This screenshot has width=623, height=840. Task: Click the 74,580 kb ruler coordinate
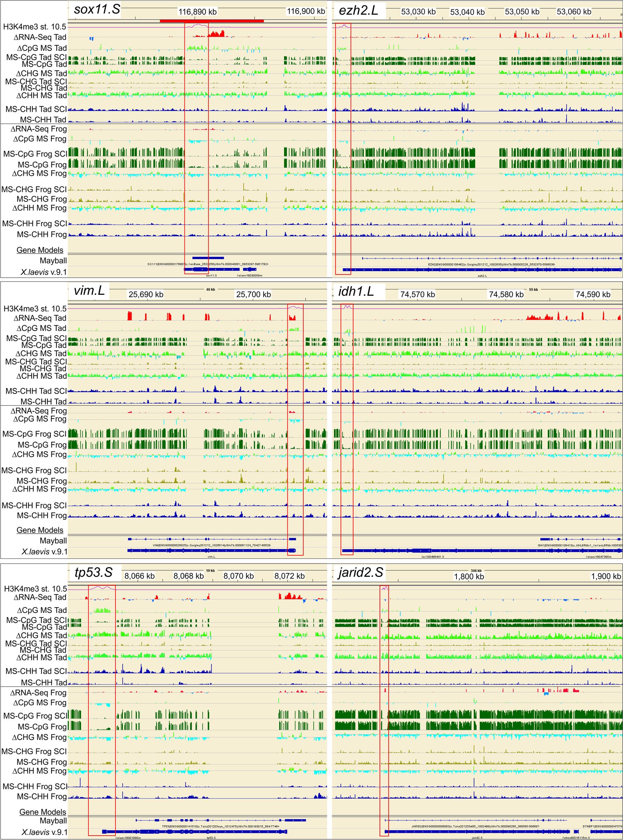(506, 294)
